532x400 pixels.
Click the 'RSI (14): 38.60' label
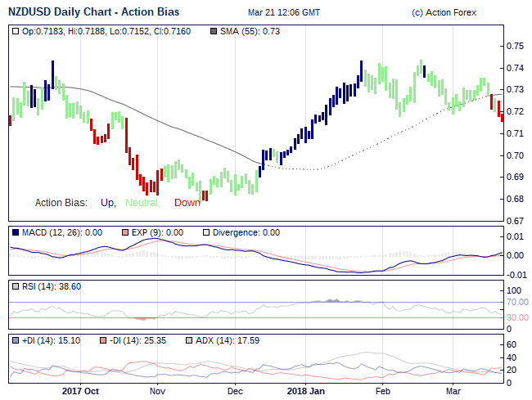point(52,286)
